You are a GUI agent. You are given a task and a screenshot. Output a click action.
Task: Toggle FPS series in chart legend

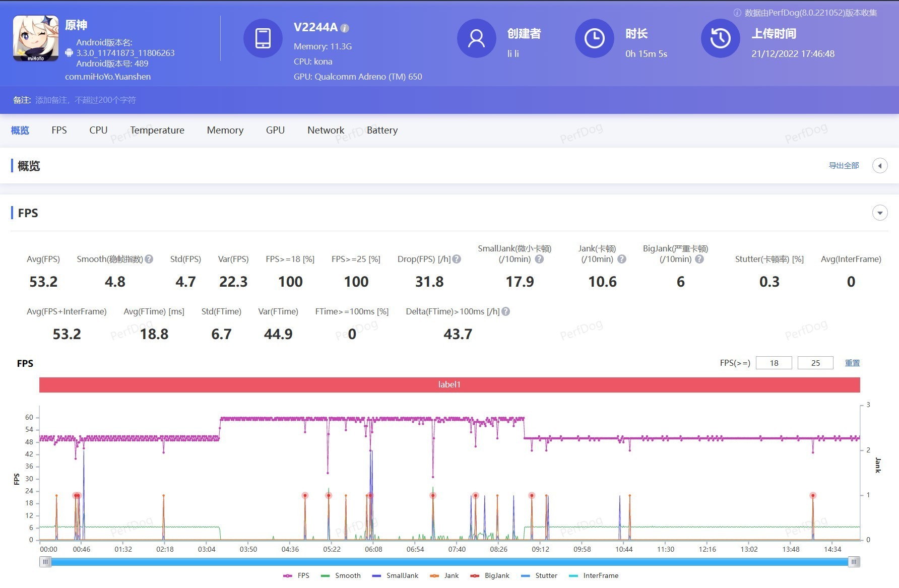[297, 575]
